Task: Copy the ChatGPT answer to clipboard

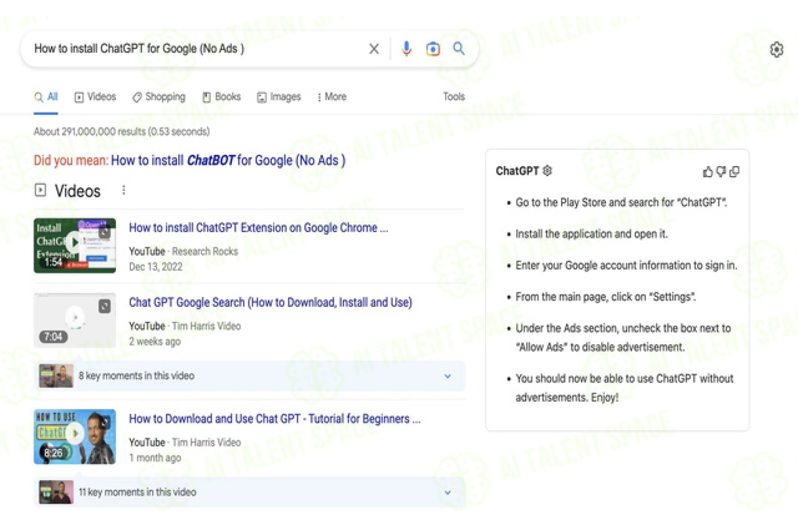Action: pyautogui.click(x=735, y=171)
